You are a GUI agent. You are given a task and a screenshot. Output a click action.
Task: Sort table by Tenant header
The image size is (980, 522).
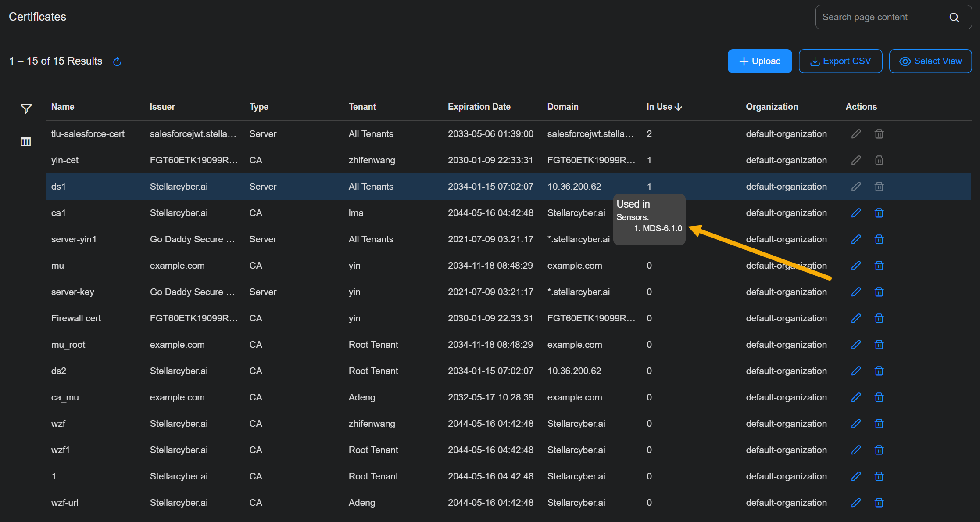pyautogui.click(x=362, y=107)
